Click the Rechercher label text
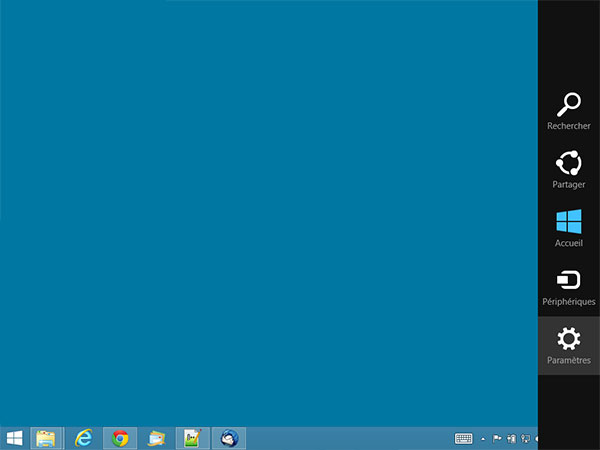 [x=568, y=126]
